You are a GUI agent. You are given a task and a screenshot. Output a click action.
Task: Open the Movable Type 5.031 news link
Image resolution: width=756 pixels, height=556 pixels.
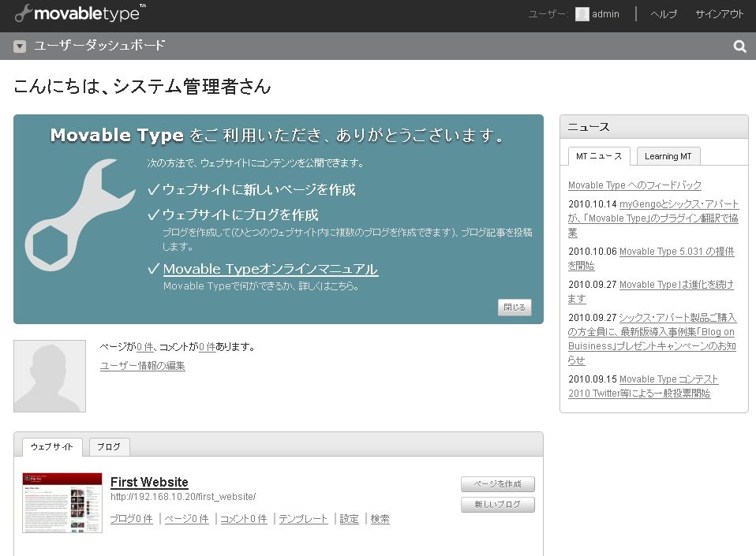[651, 258]
